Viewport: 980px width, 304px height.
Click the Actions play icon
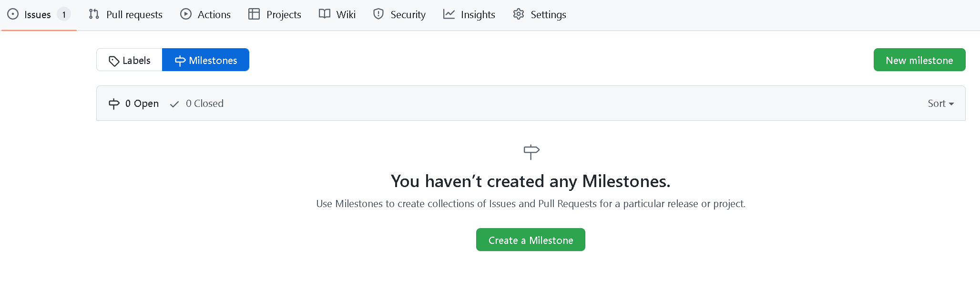pos(186,14)
